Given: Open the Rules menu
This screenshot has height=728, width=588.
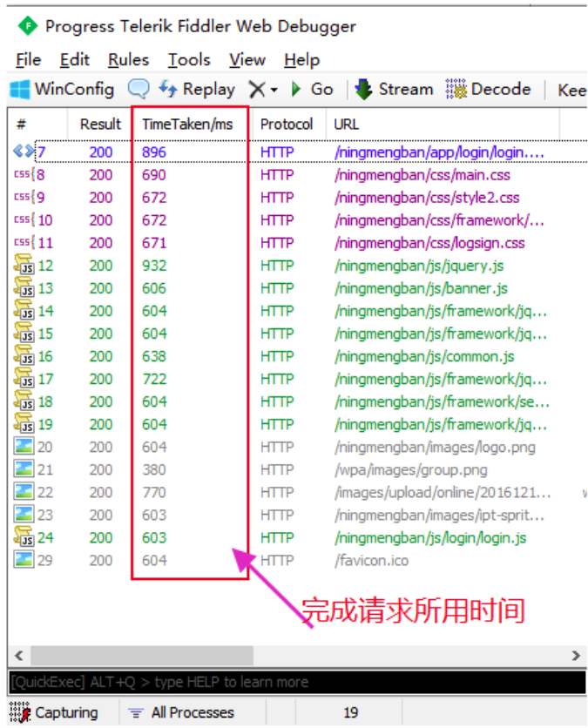Looking at the screenshot, I should click(128, 60).
